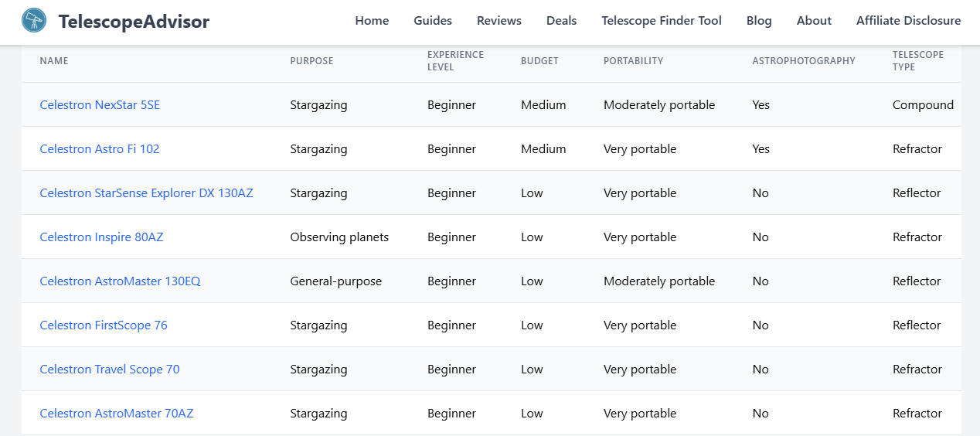Click the Celestron Inspire 80AZ link

101,237
